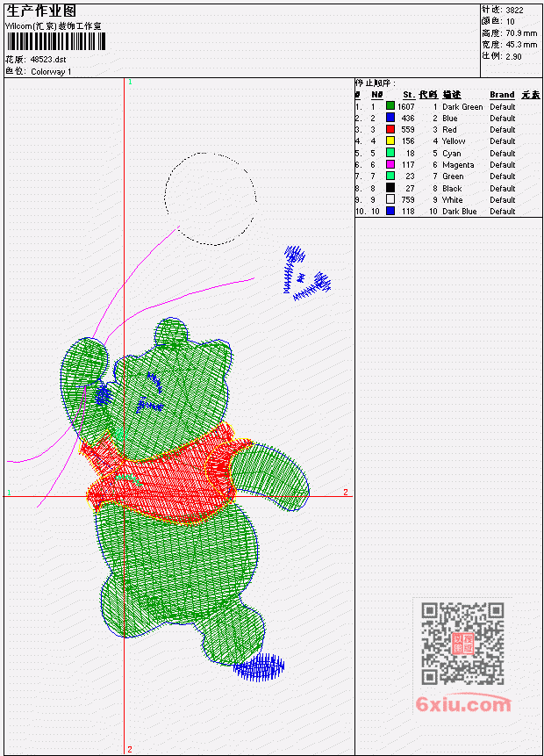Click stitch count 156
544x756 pixels.
click(x=408, y=141)
